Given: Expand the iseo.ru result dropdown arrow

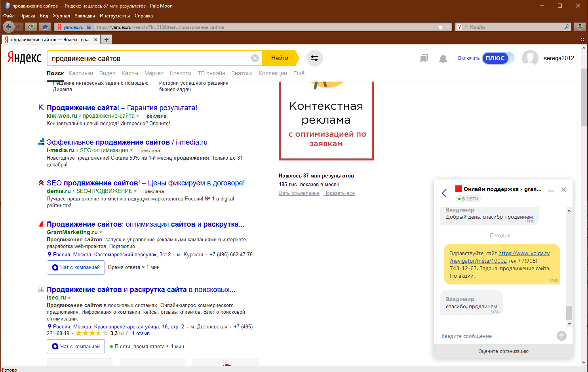Looking at the screenshot, I should 69,298.
